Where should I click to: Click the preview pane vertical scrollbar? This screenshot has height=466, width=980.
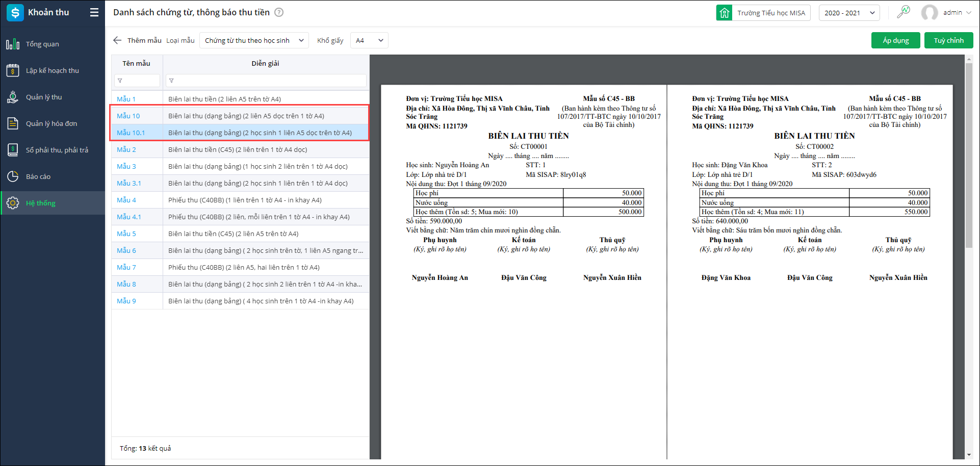coord(969,153)
